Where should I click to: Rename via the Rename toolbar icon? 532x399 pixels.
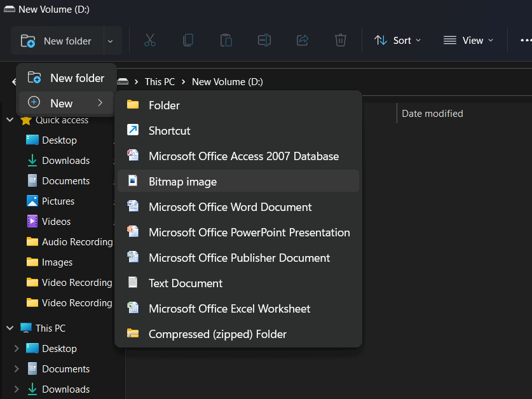pos(264,40)
